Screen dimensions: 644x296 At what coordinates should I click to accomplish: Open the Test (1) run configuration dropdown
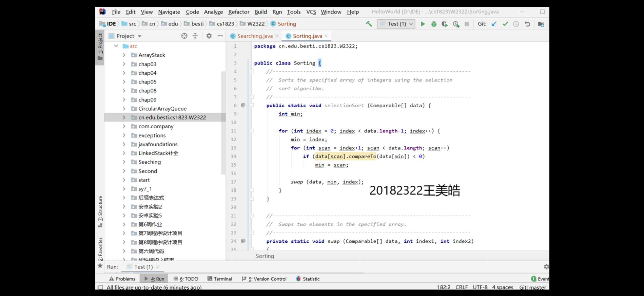[x=396, y=24]
